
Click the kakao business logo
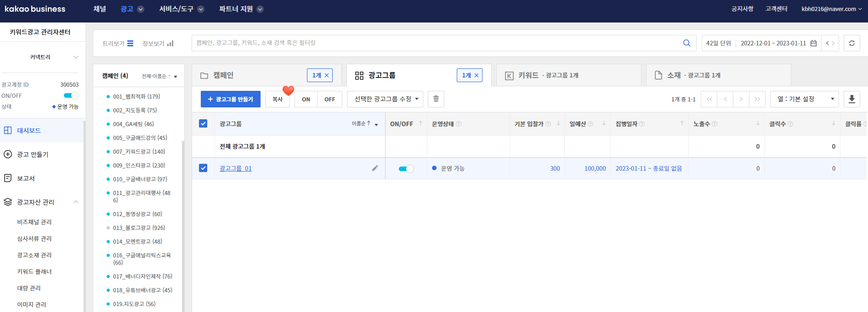35,9
